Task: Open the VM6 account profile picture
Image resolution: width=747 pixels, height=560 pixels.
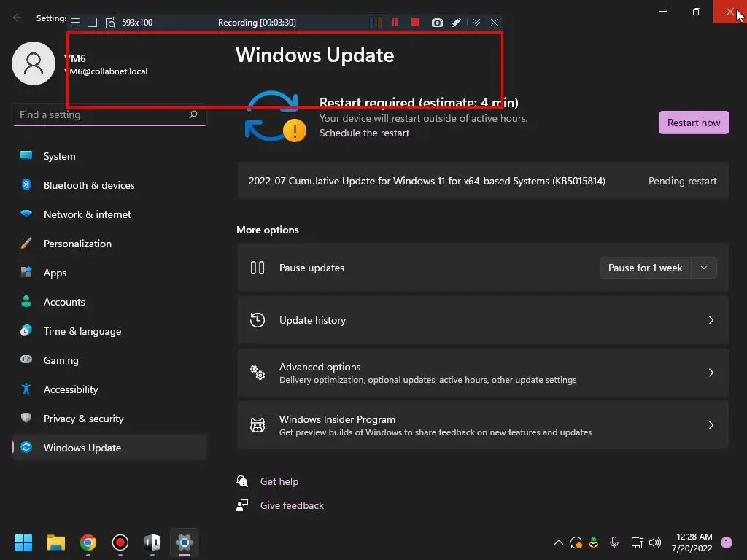Action: [x=34, y=63]
